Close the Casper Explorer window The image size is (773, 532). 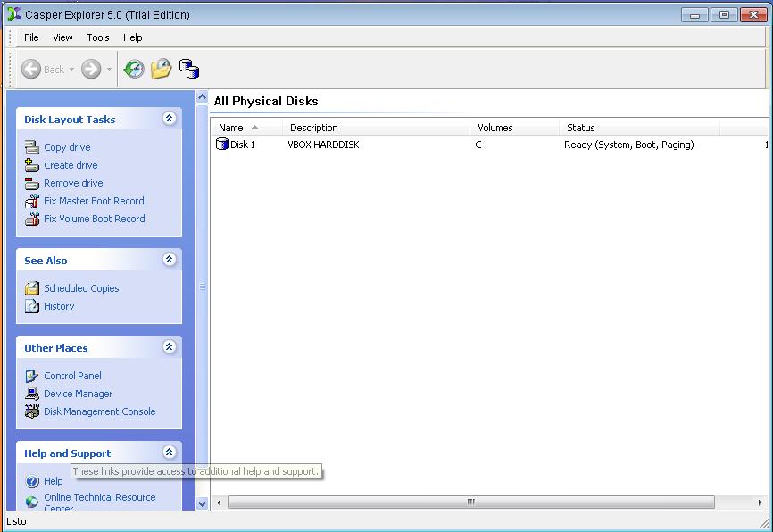click(753, 15)
